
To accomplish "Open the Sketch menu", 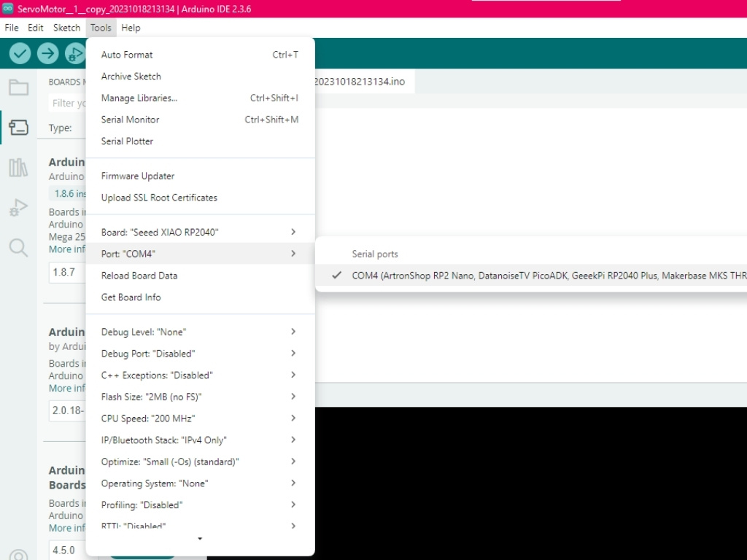I will click(x=66, y=28).
